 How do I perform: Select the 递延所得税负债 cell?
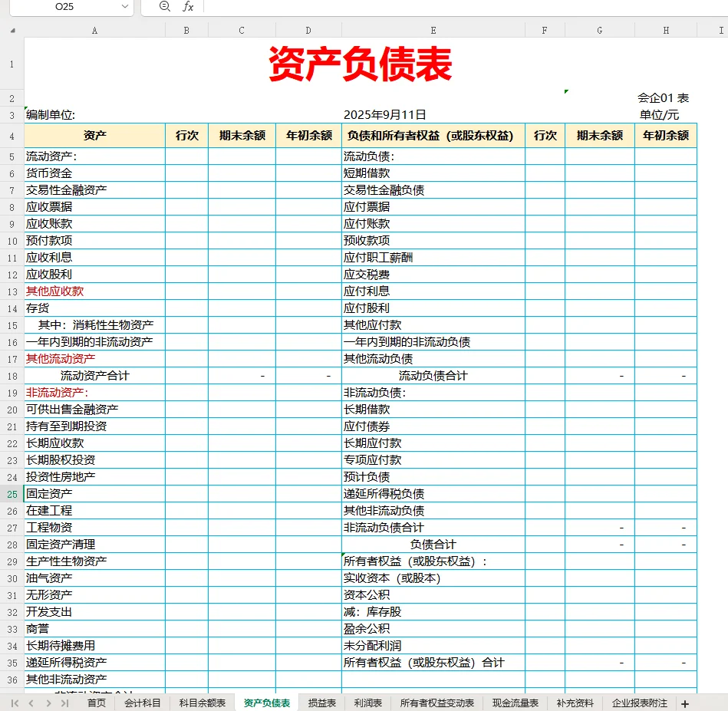(x=433, y=494)
